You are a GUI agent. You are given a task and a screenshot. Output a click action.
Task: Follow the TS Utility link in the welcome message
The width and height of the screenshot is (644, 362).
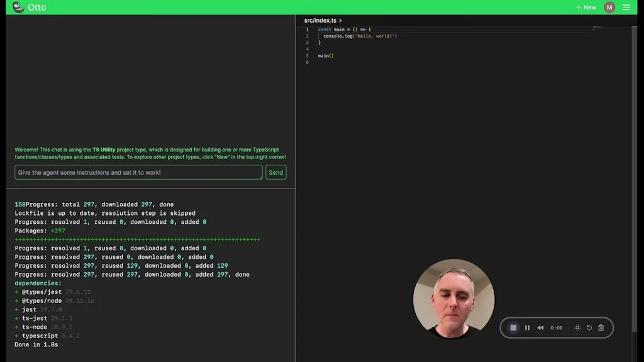point(103,150)
